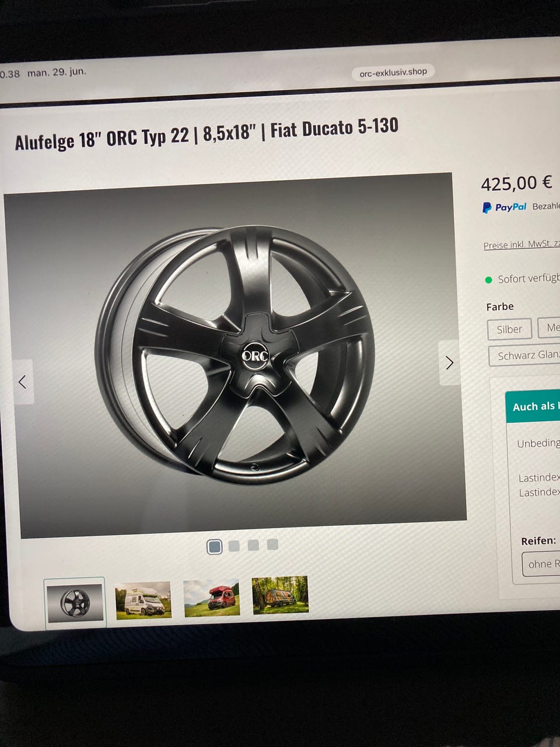Image resolution: width=560 pixels, height=747 pixels.
Task: Go to previous product image arrow
Action: [23, 382]
